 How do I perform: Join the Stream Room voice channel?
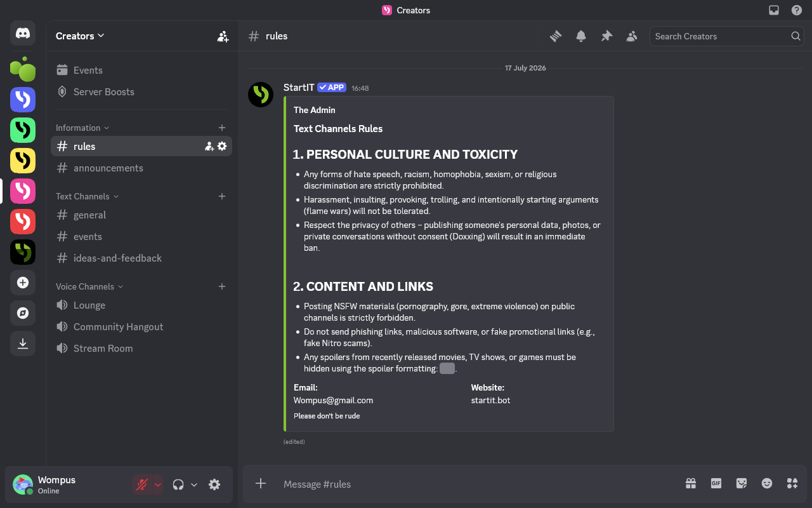click(x=141, y=348)
